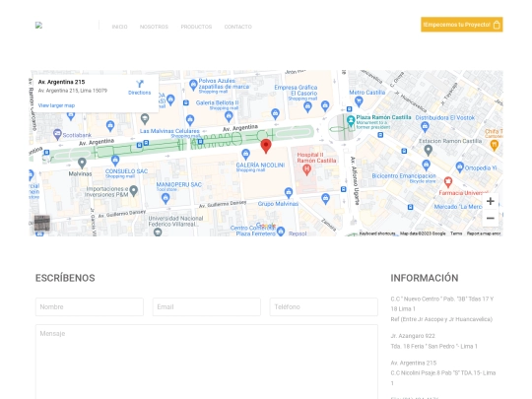Viewport: 532px width, 399px height.
Task: Click the Metro Castilla marker
Action: [359, 101]
